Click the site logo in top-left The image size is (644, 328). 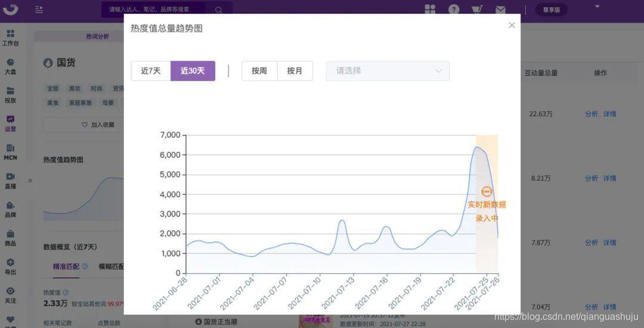click(x=10, y=9)
